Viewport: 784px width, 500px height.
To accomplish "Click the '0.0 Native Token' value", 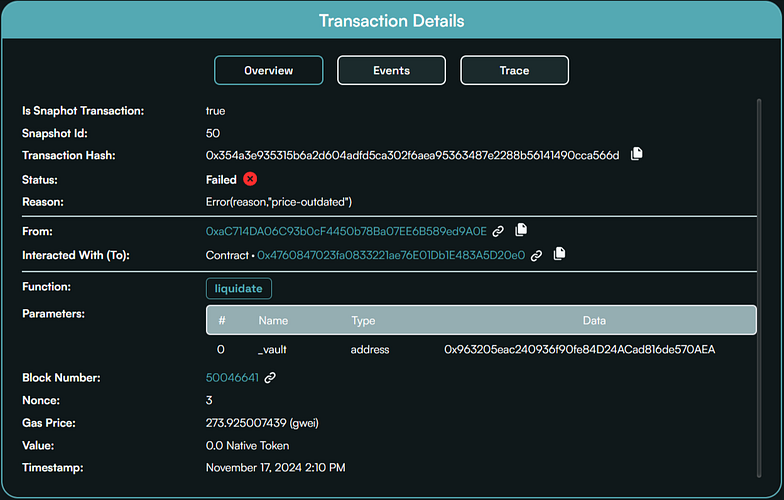I will pyautogui.click(x=248, y=446).
